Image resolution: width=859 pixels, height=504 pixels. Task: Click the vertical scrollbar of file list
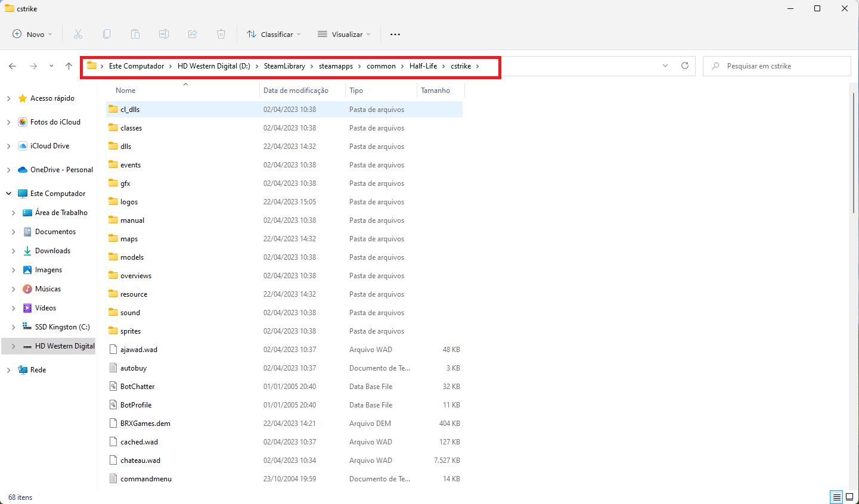[854, 153]
